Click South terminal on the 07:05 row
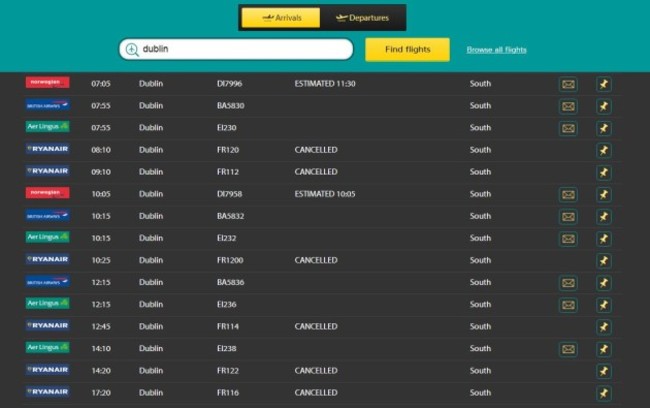The height and width of the screenshot is (408, 650). point(480,84)
